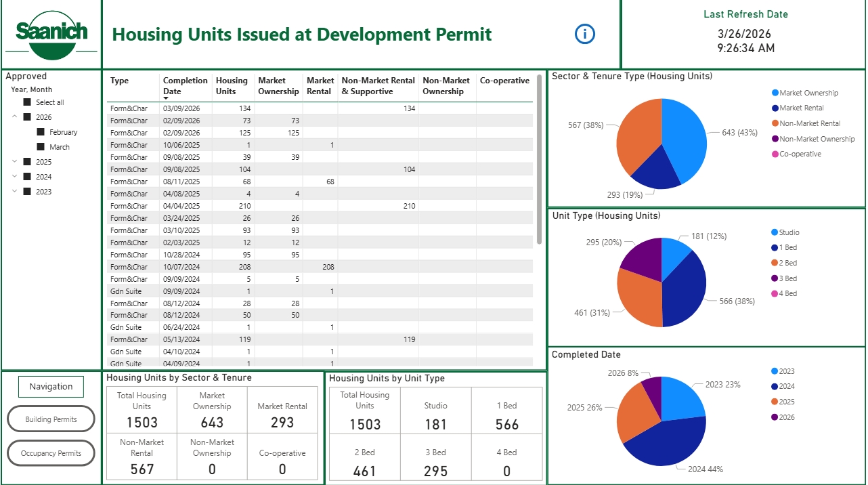Check the Select all checkbox
Image resolution: width=868 pixels, height=485 pixels.
[27, 102]
